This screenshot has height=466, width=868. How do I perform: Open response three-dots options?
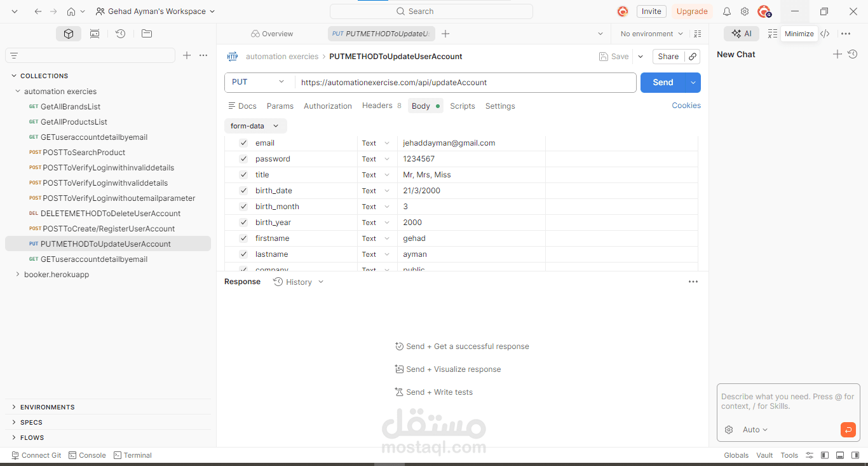point(693,282)
